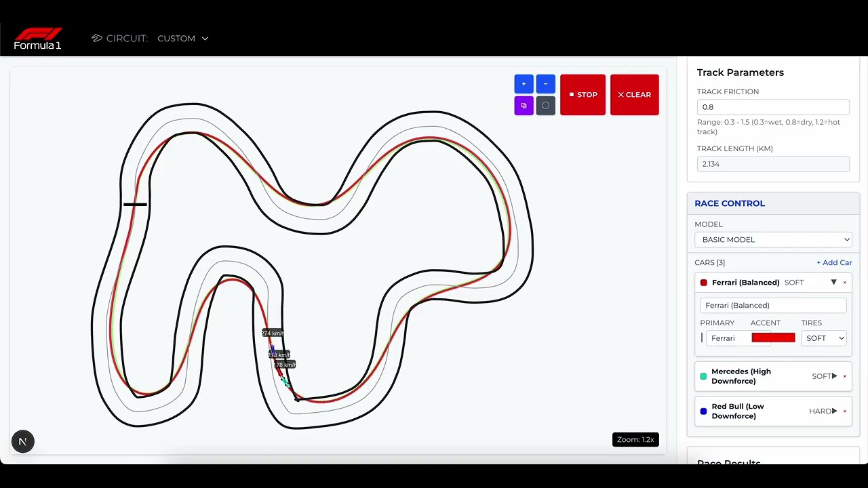Image resolution: width=868 pixels, height=488 pixels.
Task: Expand the Mercedes (High Downforce) car card
Action: click(x=834, y=376)
